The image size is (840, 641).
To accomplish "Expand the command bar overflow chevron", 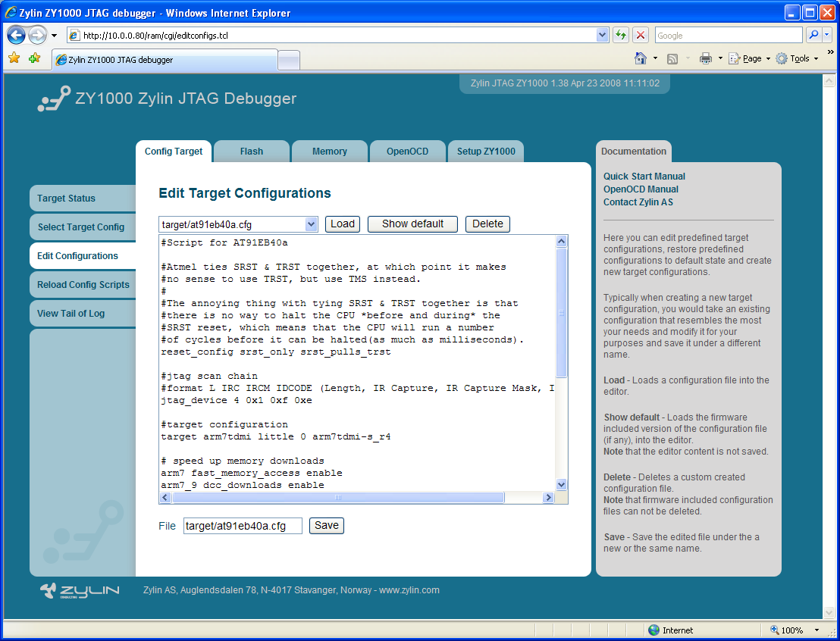I will [x=830, y=52].
